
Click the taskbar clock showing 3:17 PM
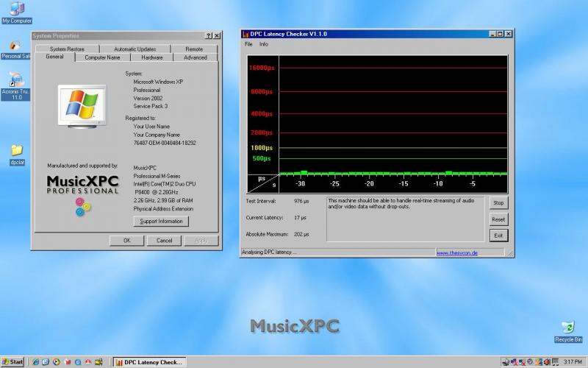pos(573,362)
